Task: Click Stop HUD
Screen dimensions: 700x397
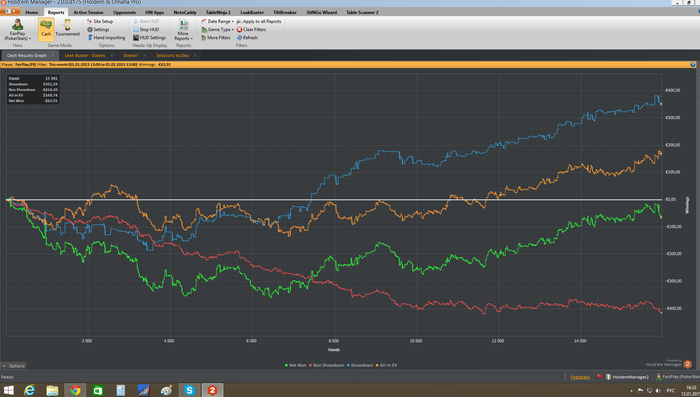Action: click(x=146, y=29)
